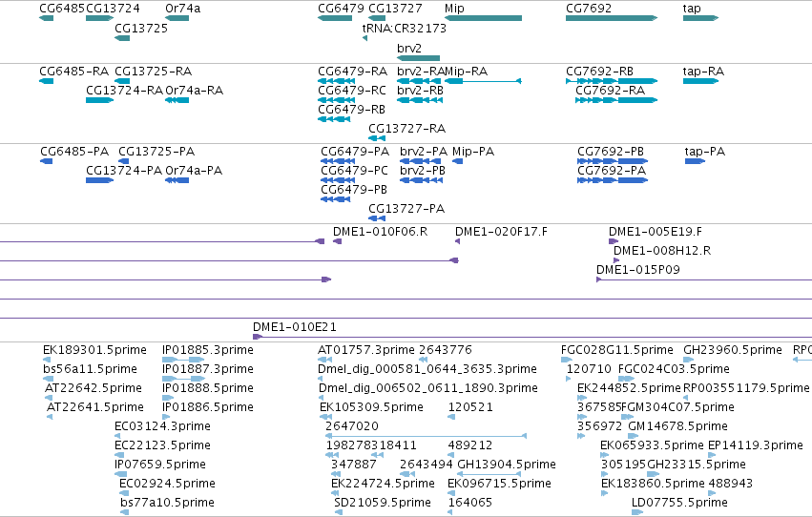
Task: Select transcript CG7692-RA
Action: pos(616,100)
